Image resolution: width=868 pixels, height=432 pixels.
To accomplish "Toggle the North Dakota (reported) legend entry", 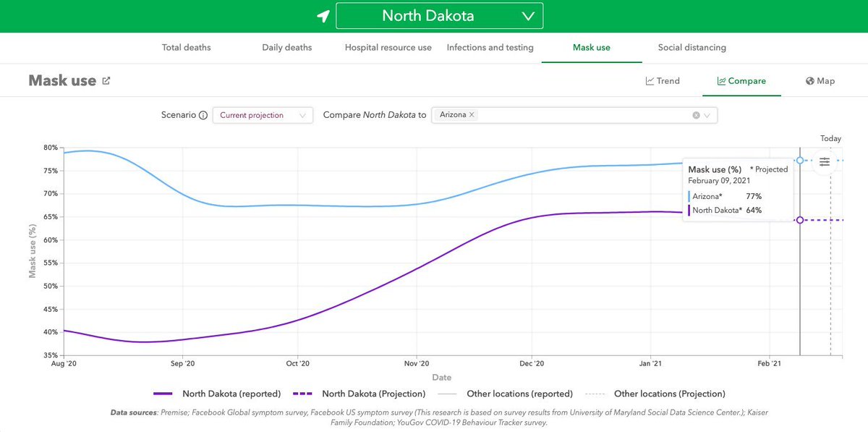I will (231, 394).
